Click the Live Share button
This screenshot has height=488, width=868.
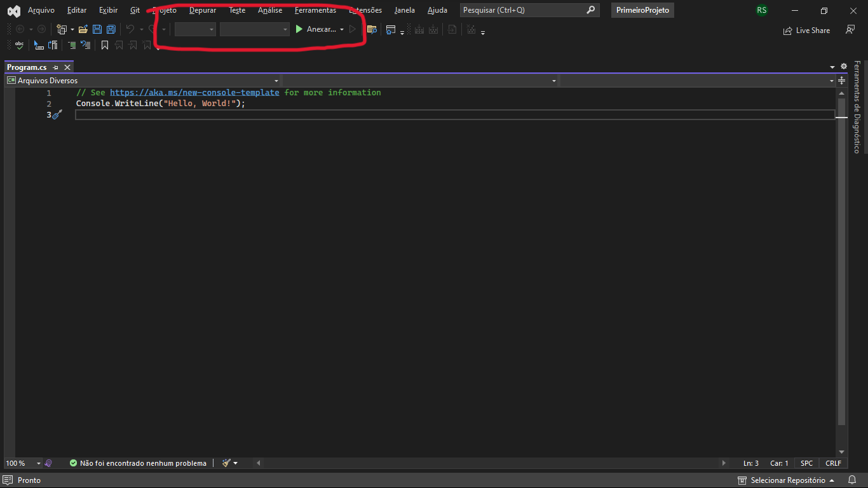[x=807, y=30]
